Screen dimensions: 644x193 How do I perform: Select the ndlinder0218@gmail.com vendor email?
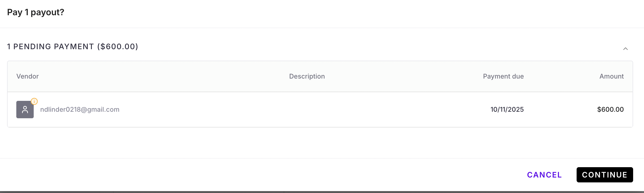80,110
